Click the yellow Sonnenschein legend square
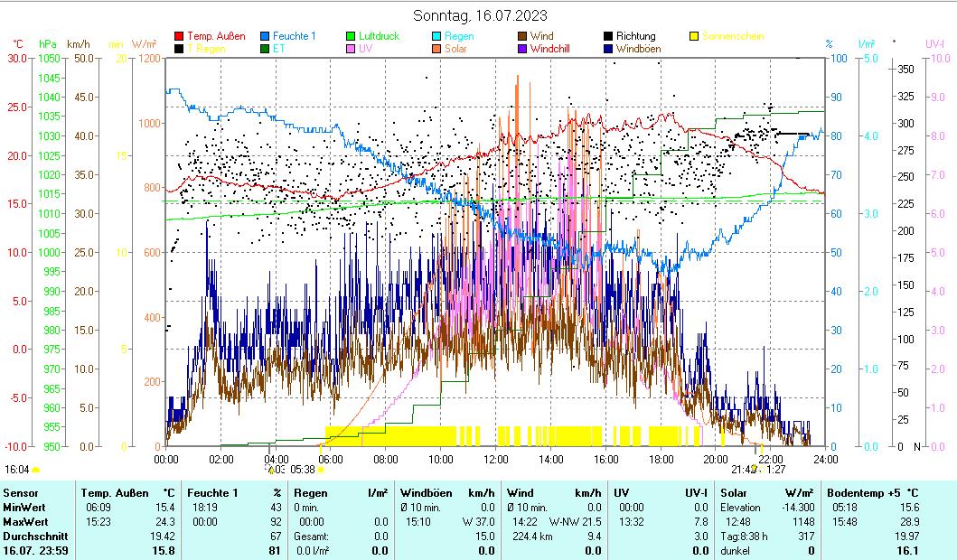 [695, 36]
